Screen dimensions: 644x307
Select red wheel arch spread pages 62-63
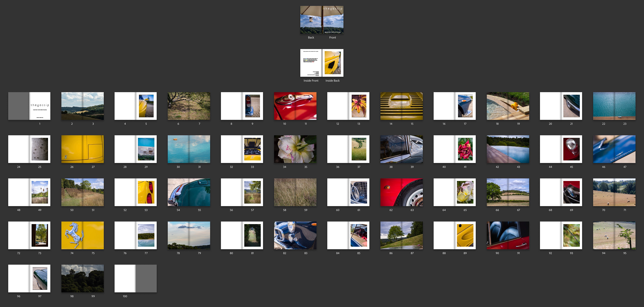click(x=401, y=192)
